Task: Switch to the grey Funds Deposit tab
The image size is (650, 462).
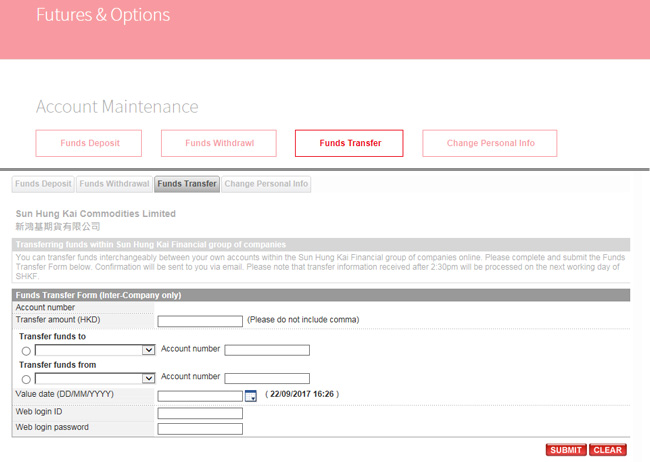Action: (43, 184)
